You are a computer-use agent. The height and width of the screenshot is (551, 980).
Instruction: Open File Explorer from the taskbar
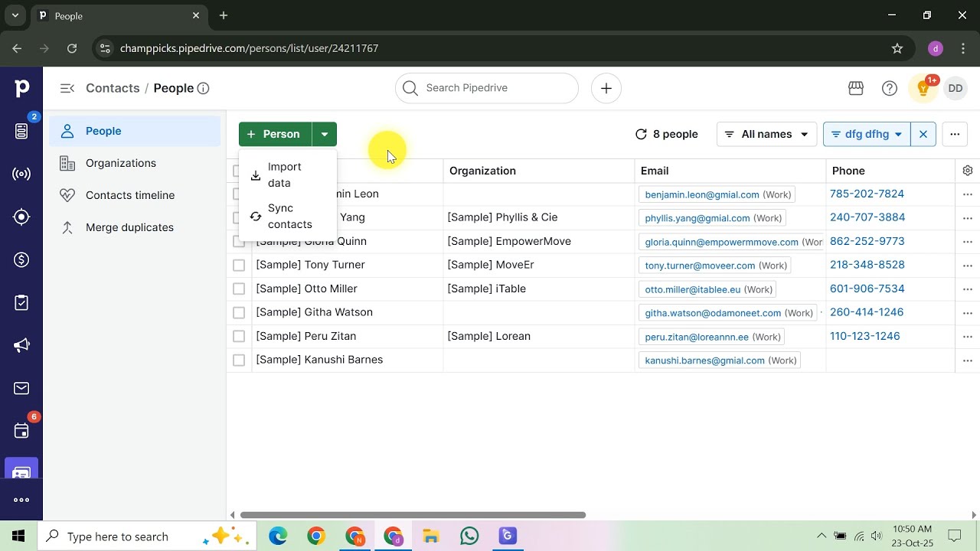pyautogui.click(x=431, y=536)
